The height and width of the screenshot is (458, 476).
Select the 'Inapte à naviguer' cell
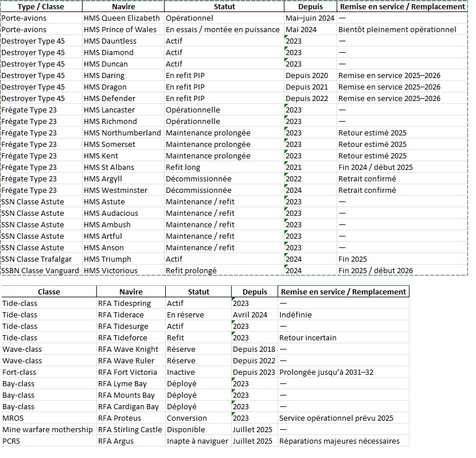pyautogui.click(x=198, y=441)
